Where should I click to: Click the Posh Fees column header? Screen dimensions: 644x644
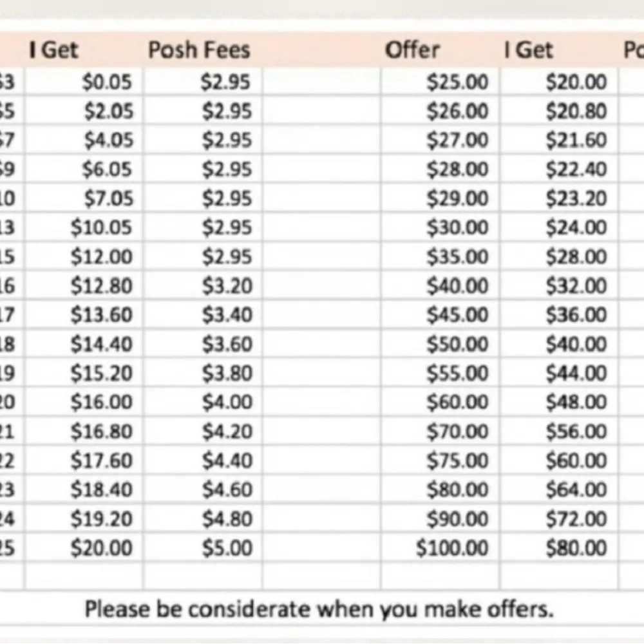coord(198,50)
